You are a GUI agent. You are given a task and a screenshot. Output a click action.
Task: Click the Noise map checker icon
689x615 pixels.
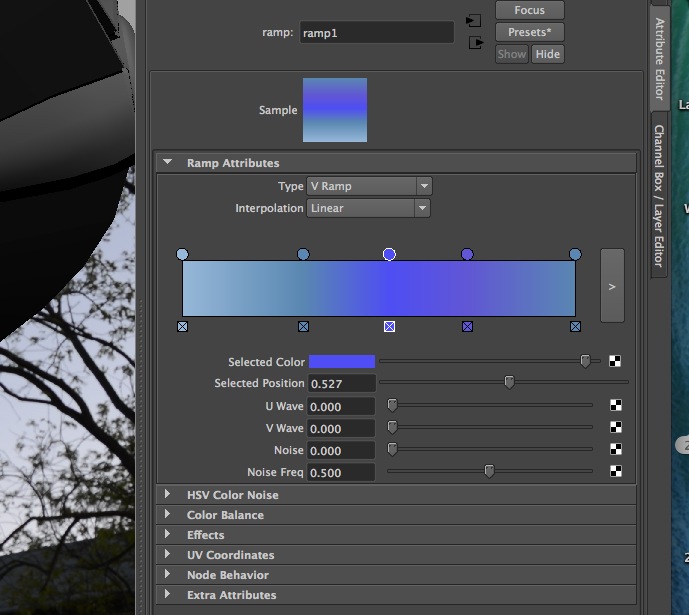click(x=616, y=450)
